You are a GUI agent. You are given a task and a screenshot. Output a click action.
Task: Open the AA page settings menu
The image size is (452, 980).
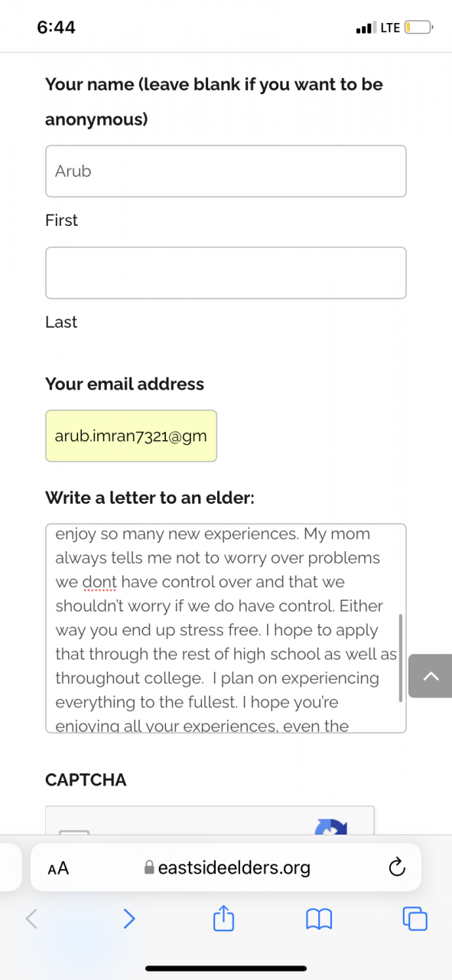58,868
